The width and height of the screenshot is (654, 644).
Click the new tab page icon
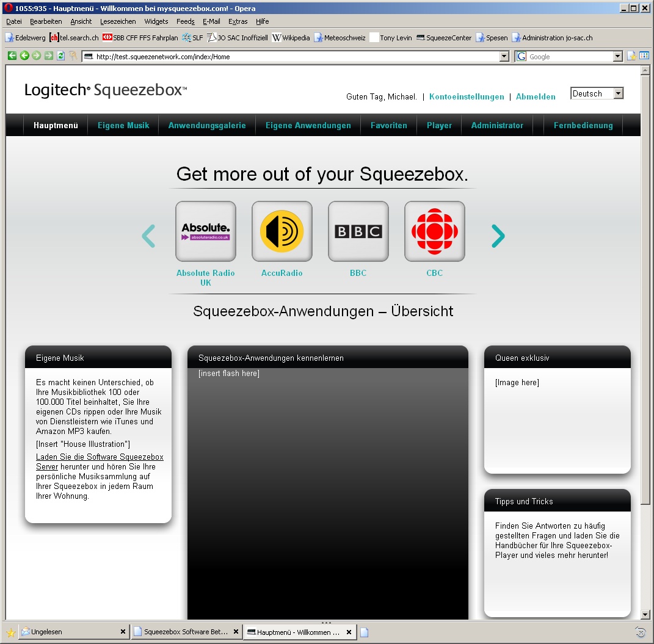pyautogui.click(x=365, y=632)
